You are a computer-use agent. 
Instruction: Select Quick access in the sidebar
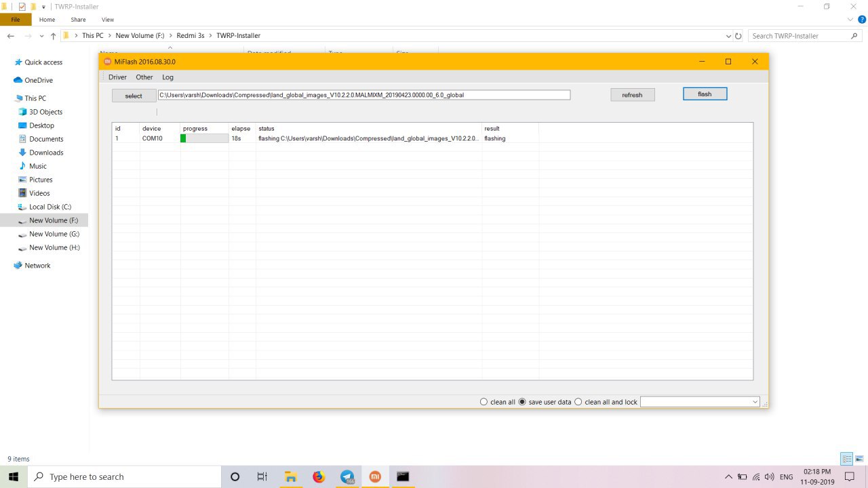click(43, 62)
